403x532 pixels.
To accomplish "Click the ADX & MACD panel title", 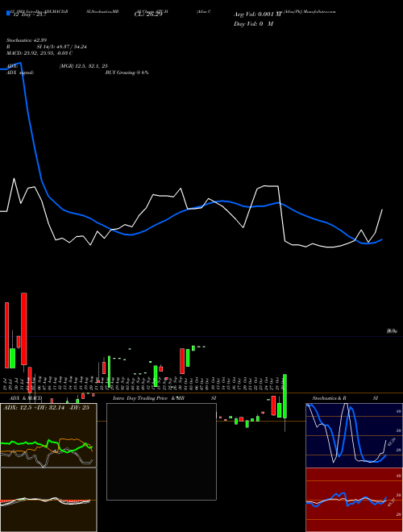I will click(x=26, y=398).
